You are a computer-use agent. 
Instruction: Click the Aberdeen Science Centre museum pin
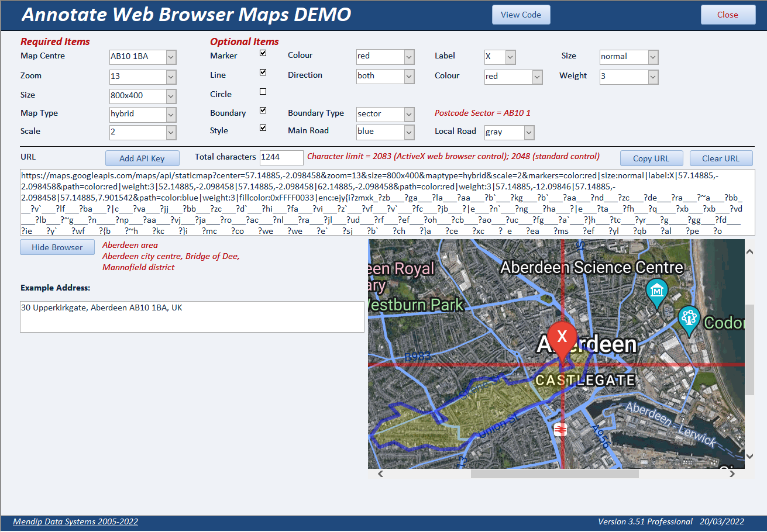coord(657,293)
